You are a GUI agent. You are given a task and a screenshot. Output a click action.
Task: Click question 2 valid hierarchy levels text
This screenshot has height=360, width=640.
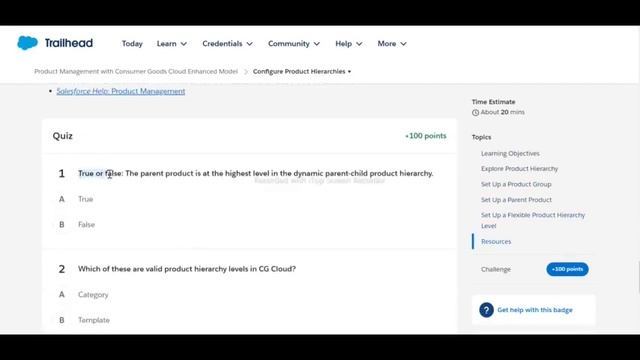click(x=187, y=269)
